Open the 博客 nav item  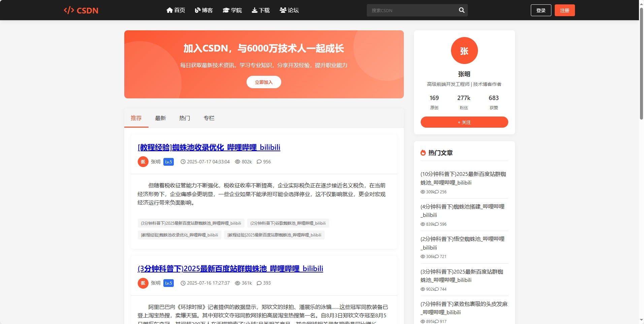tap(204, 10)
